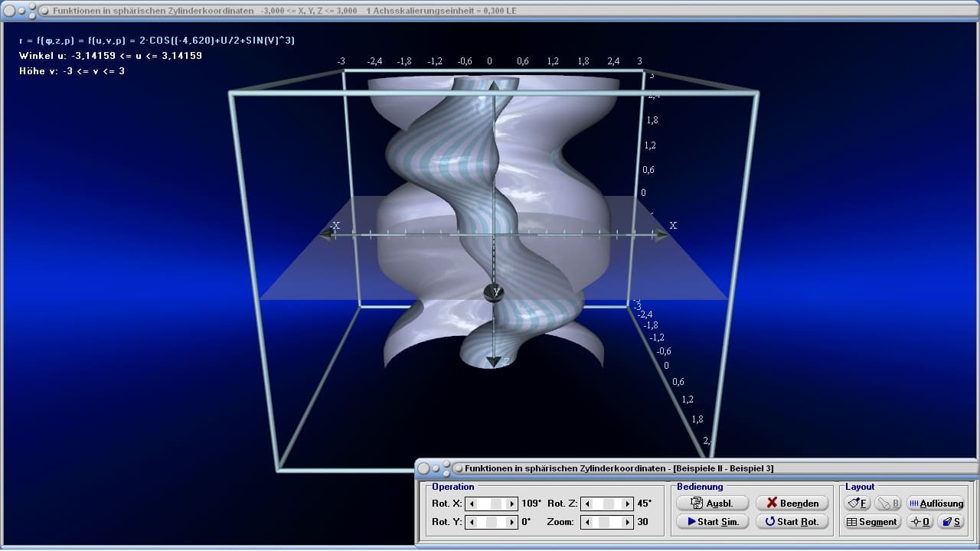The height and width of the screenshot is (551, 980).
Task: Open the F color layout button
Action: (857, 503)
